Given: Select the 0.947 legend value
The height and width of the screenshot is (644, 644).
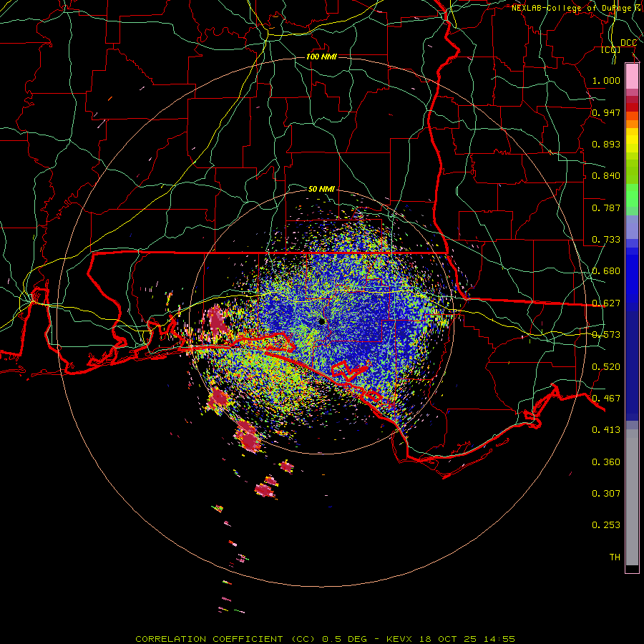Looking at the screenshot, I should (x=606, y=112).
